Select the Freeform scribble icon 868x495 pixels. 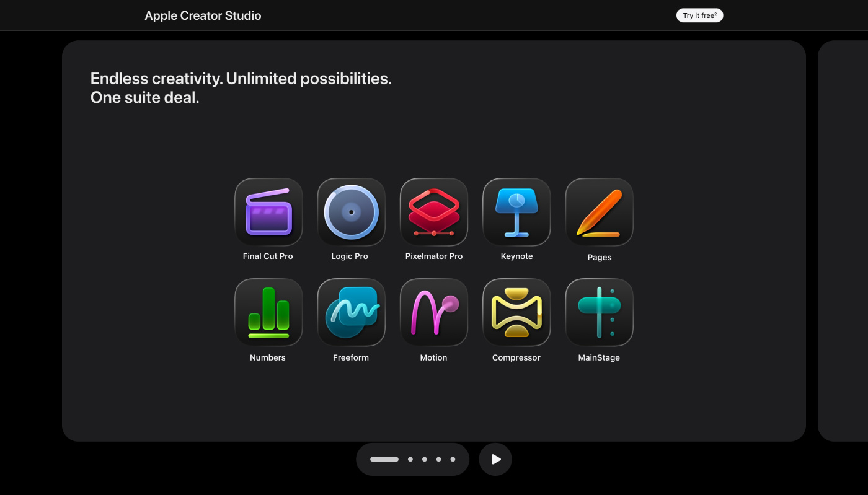coord(351,312)
